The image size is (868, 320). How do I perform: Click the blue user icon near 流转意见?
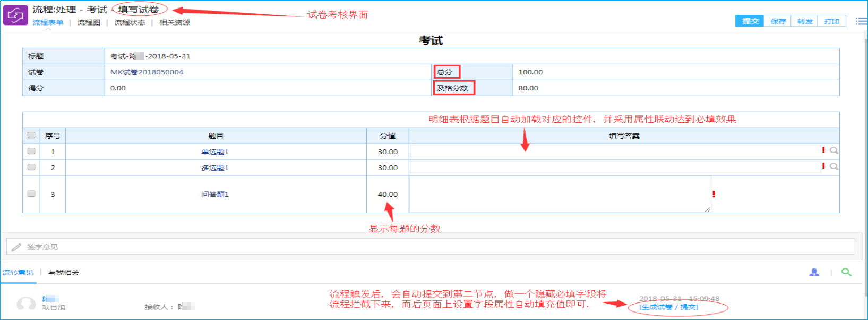coord(814,272)
